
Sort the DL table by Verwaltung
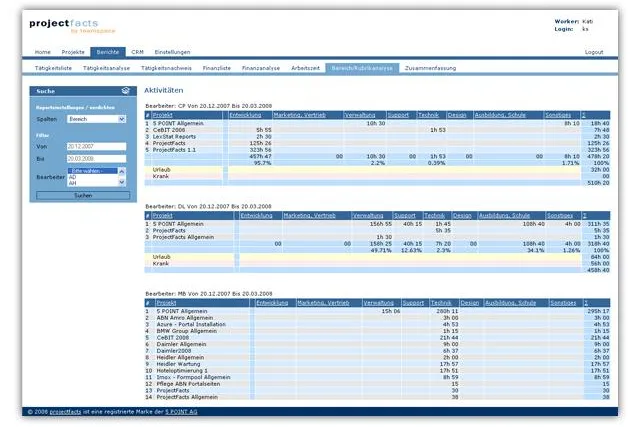coord(368,216)
